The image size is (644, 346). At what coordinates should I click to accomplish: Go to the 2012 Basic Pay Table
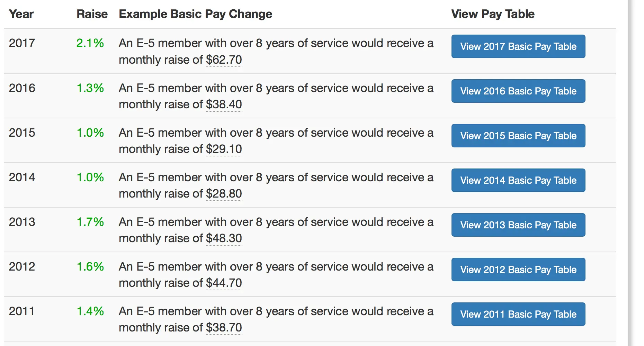click(518, 270)
